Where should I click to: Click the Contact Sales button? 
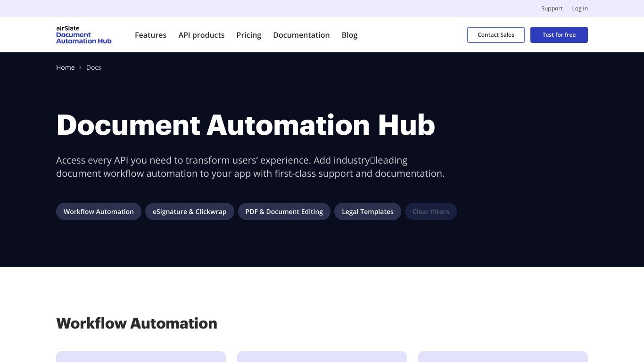point(496,35)
